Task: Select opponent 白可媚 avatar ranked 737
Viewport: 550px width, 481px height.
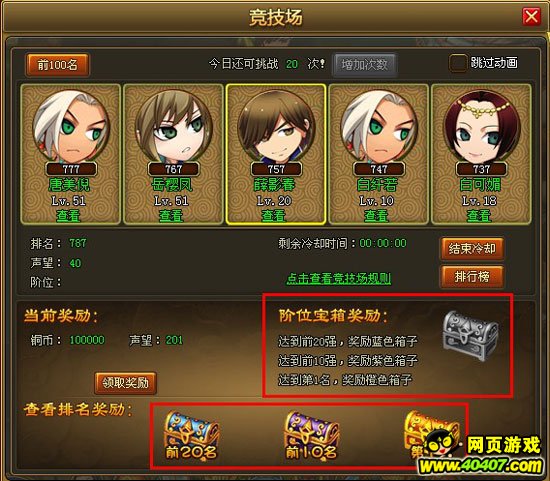Action: coord(481,128)
